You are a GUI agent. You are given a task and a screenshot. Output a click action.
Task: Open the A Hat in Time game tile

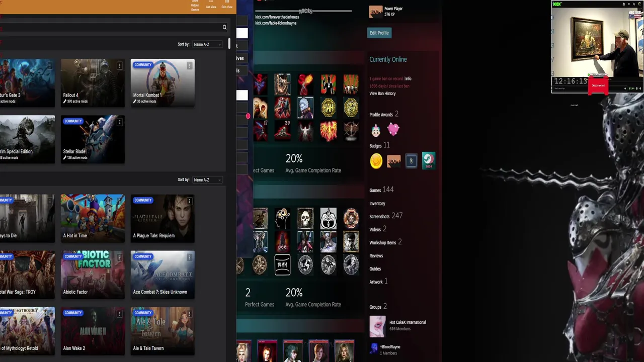pos(93,218)
